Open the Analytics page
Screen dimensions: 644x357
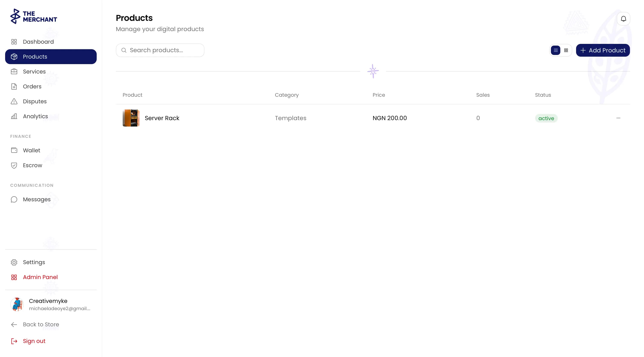[35, 116]
